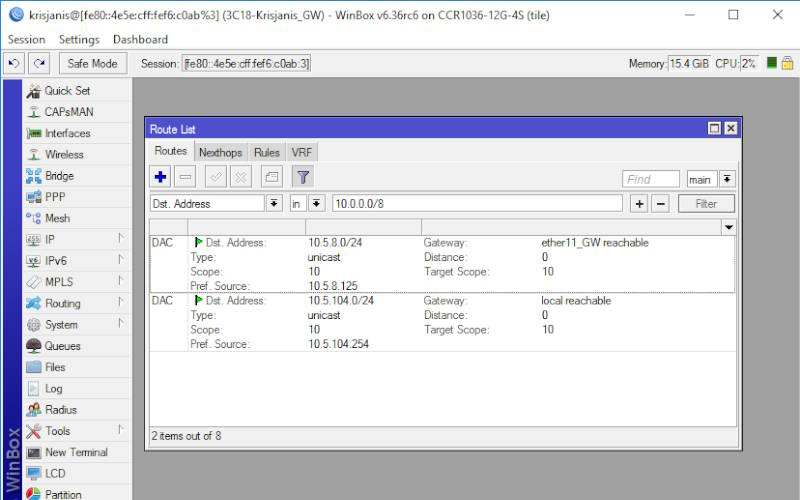Expand Routing submenu arrow
Viewport: 800px width, 500px height.
120,302
